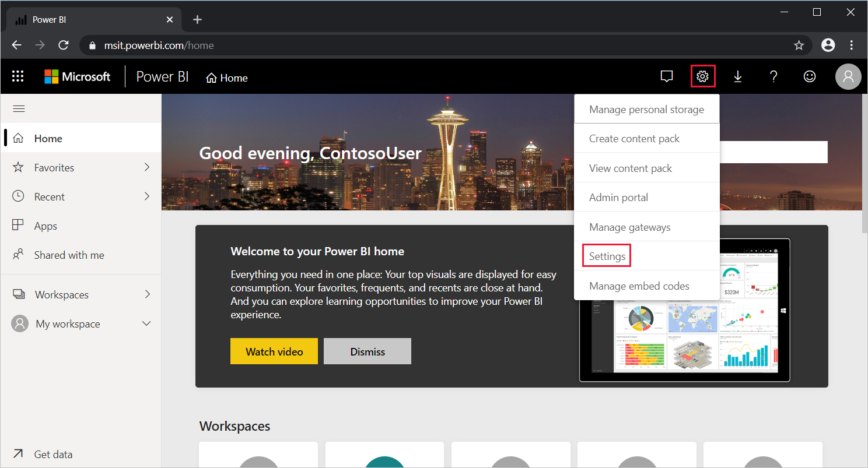Click the Microsoft logo
Viewport: 868px width, 468px height.
click(x=78, y=76)
